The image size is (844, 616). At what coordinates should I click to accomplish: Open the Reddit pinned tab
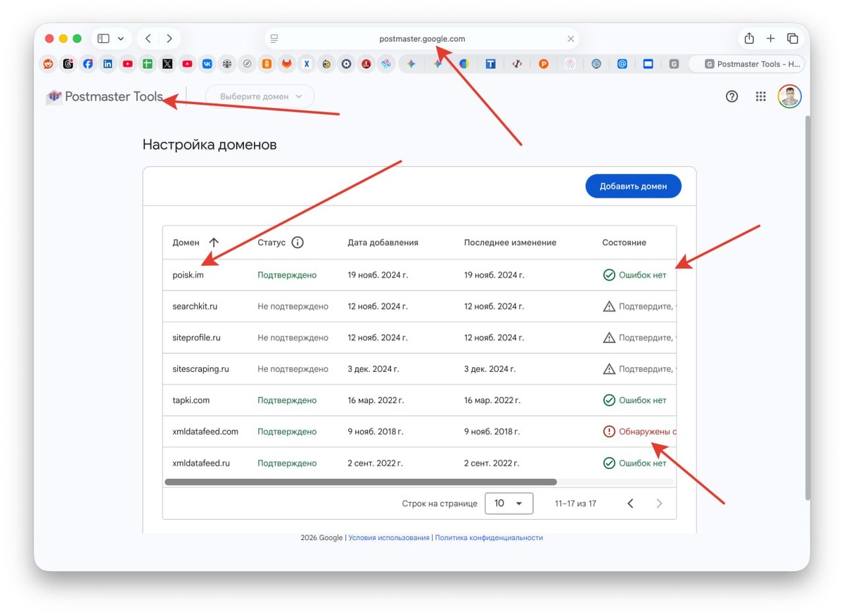(48, 63)
